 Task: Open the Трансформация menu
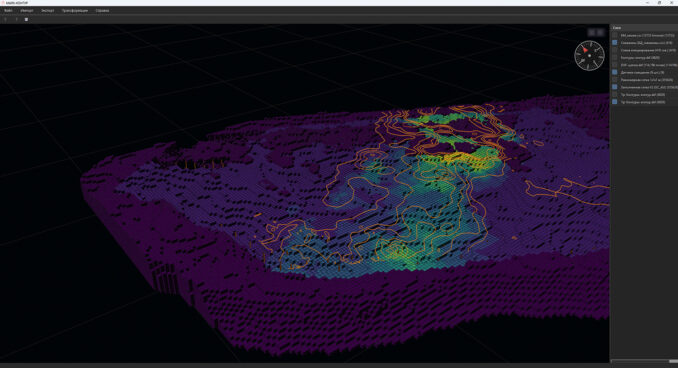point(75,10)
